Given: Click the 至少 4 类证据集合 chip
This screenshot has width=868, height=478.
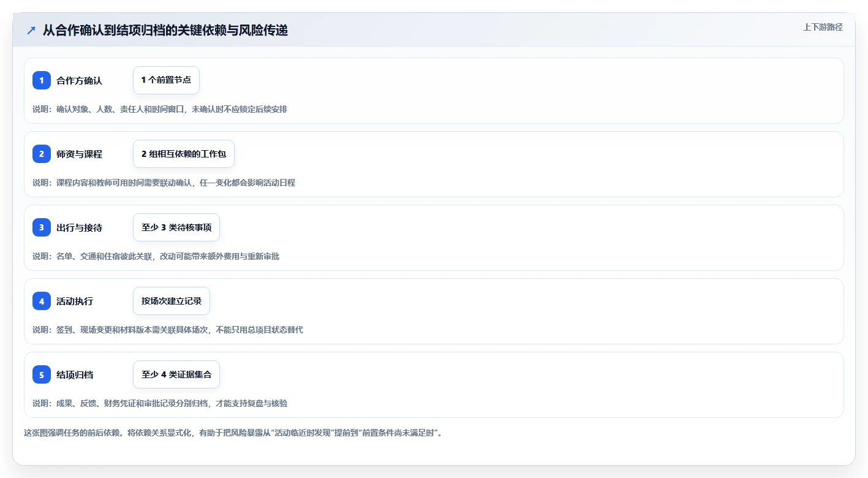Looking at the screenshot, I should [176, 374].
